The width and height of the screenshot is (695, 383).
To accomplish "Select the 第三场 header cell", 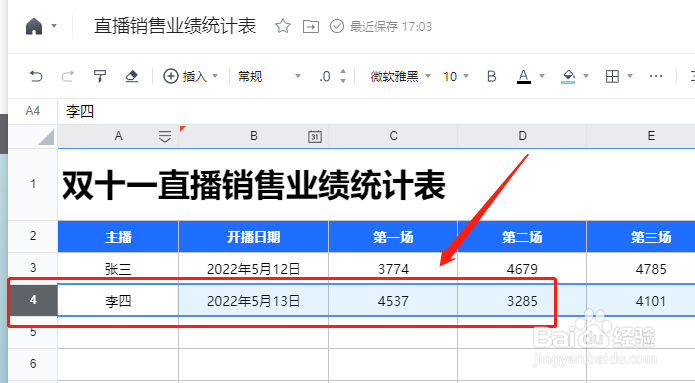I will (x=641, y=237).
